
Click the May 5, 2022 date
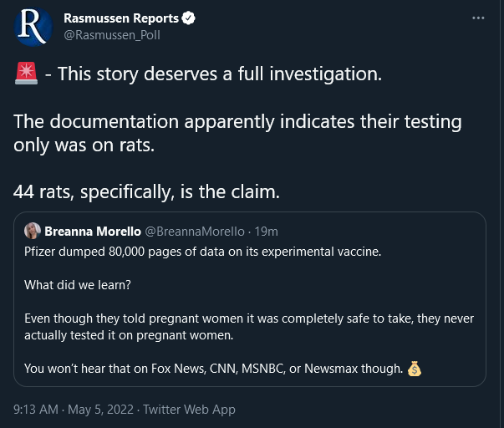(x=100, y=410)
